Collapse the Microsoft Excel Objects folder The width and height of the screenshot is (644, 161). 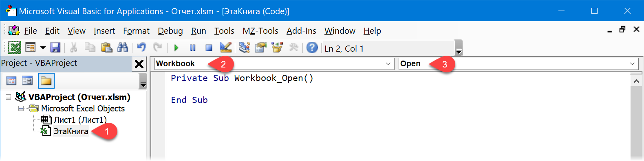pyautogui.click(x=21, y=109)
